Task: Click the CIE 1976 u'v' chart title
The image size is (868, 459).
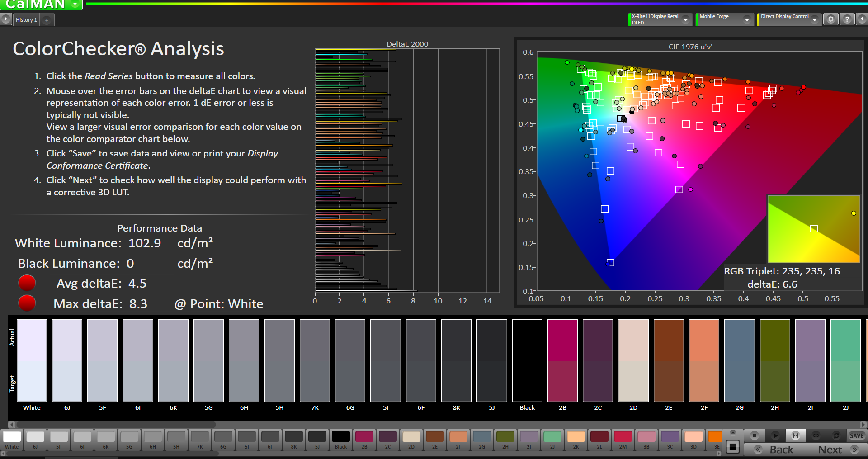Action: pos(690,47)
